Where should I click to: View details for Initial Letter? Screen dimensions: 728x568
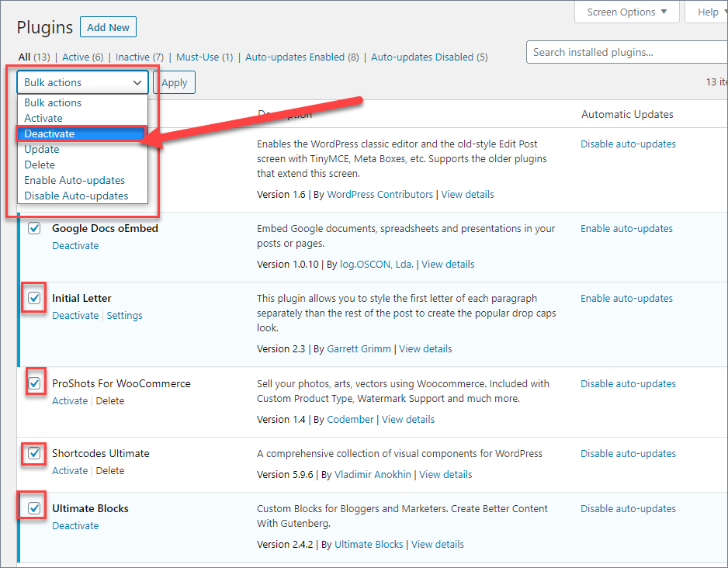point(425,349)
